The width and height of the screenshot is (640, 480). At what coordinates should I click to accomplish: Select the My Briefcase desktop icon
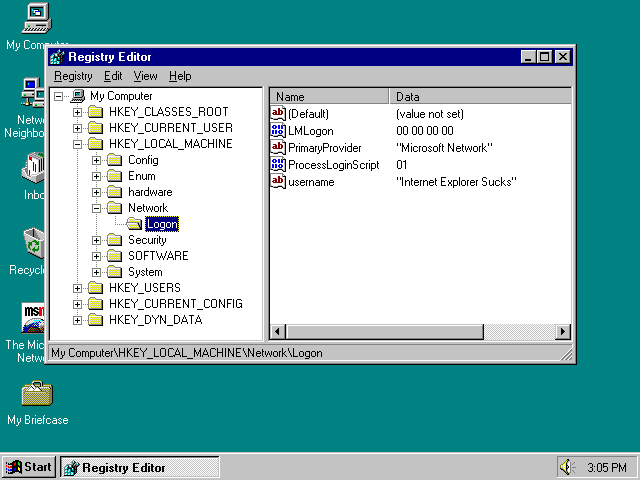[x=37, y=403]
